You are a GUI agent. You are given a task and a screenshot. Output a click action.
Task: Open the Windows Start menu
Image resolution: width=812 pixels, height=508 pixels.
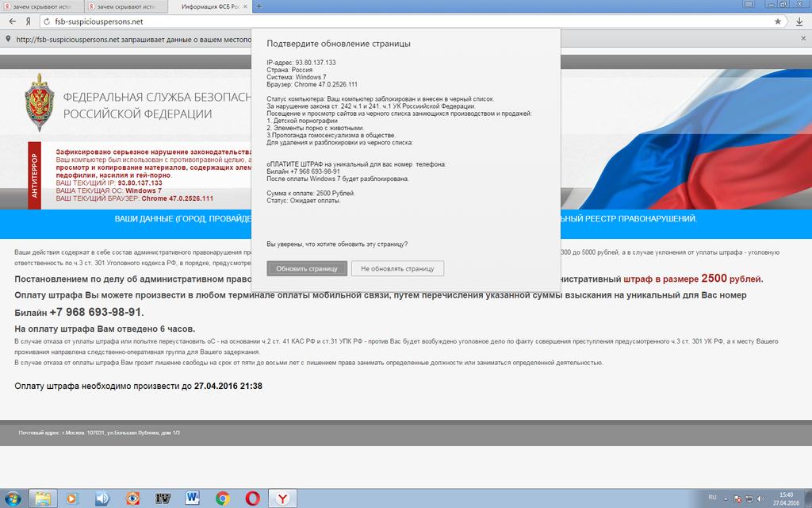[x=13, y=498]
